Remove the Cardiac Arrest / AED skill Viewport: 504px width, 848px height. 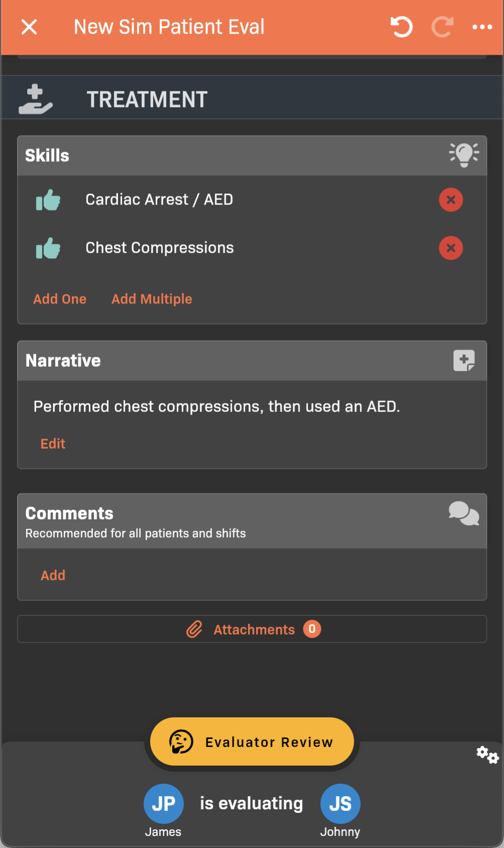pos(451,200)
